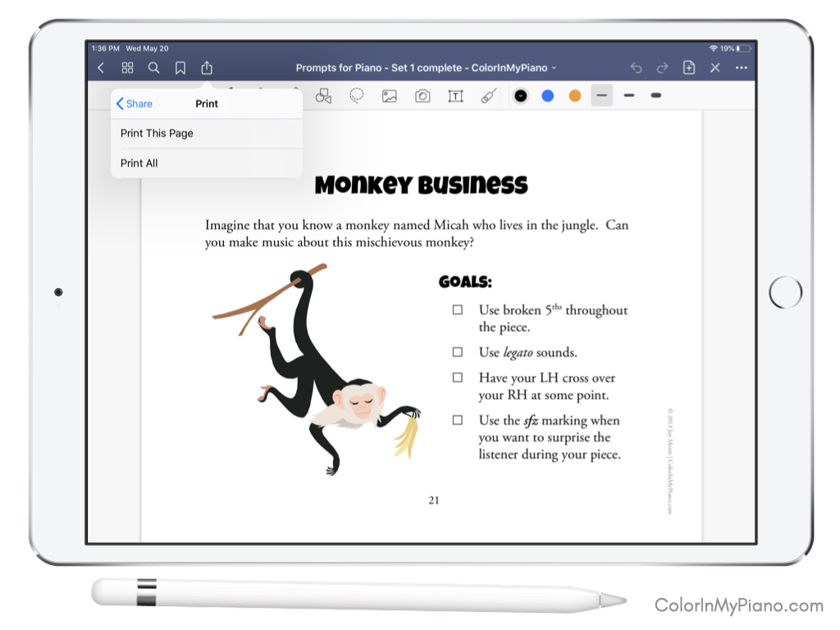This screenshot has height=630, width=840.
Task: Tap the battery indicator in status bar
Action: (745, 48)
